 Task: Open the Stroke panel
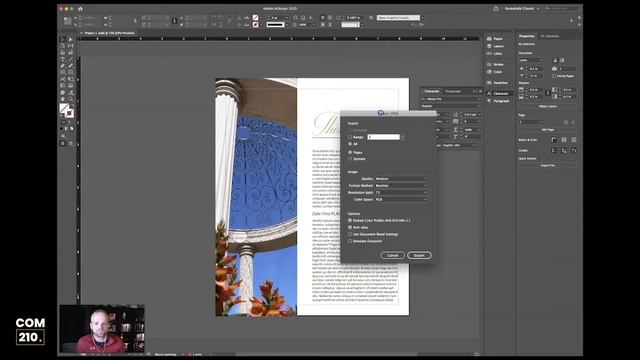click(495, 64)
